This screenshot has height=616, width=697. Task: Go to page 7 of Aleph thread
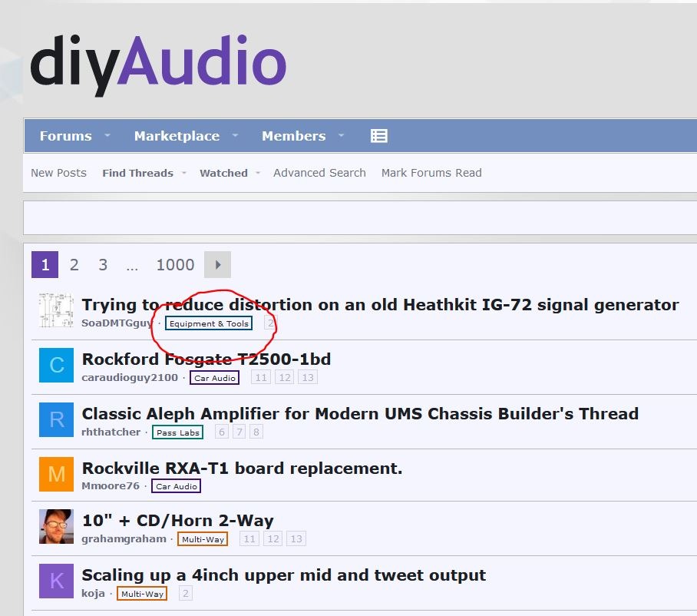pos(239,432)
